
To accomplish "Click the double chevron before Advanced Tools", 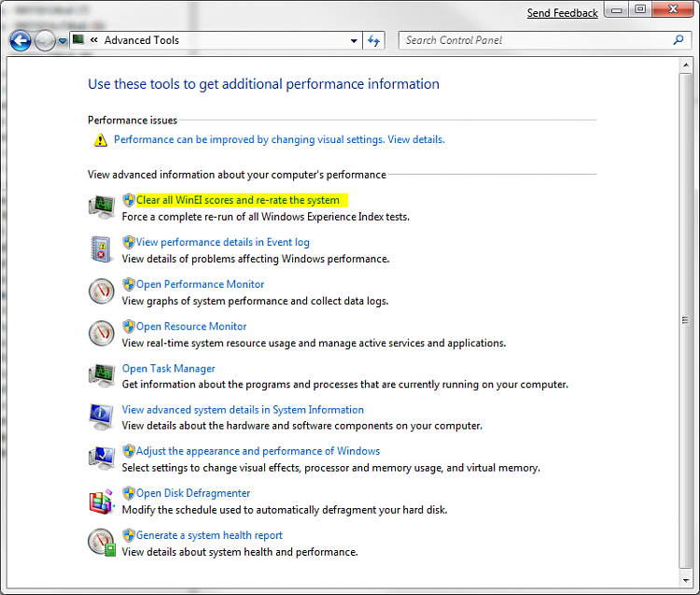I will pos(93,40).
